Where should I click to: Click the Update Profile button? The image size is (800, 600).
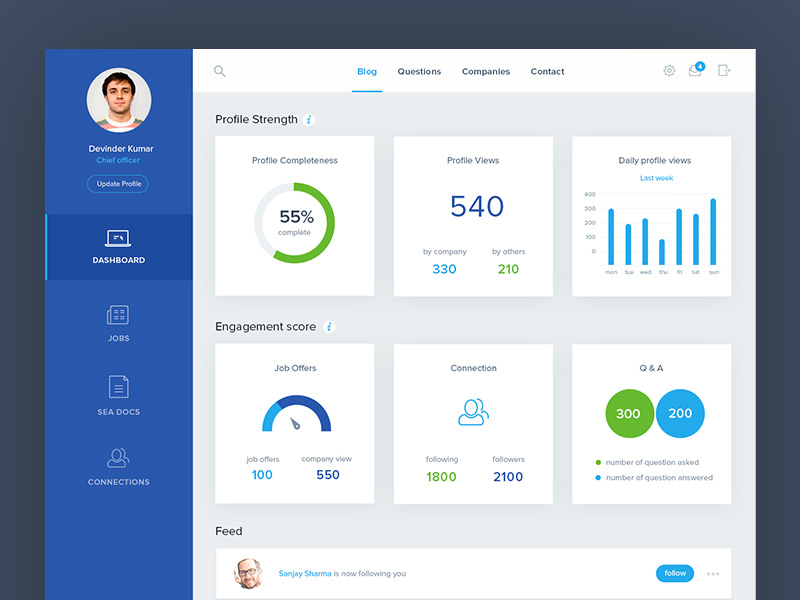coord(118,184)
